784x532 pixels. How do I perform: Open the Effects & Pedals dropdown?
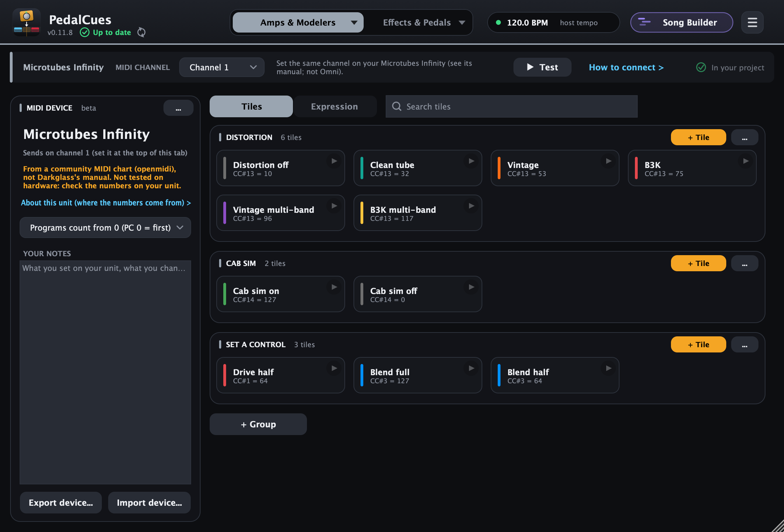coord(423,22)
